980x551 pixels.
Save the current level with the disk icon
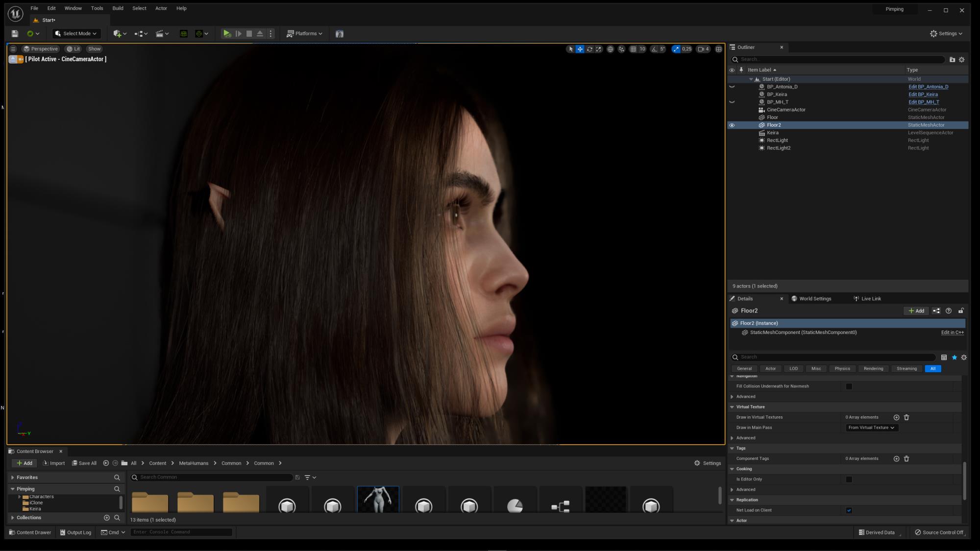coord(15,34)
